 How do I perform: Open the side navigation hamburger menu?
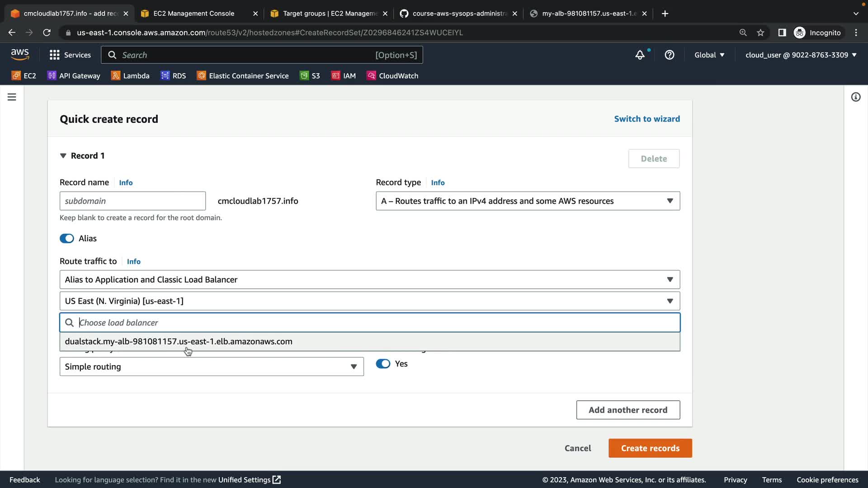click(12, 97)
